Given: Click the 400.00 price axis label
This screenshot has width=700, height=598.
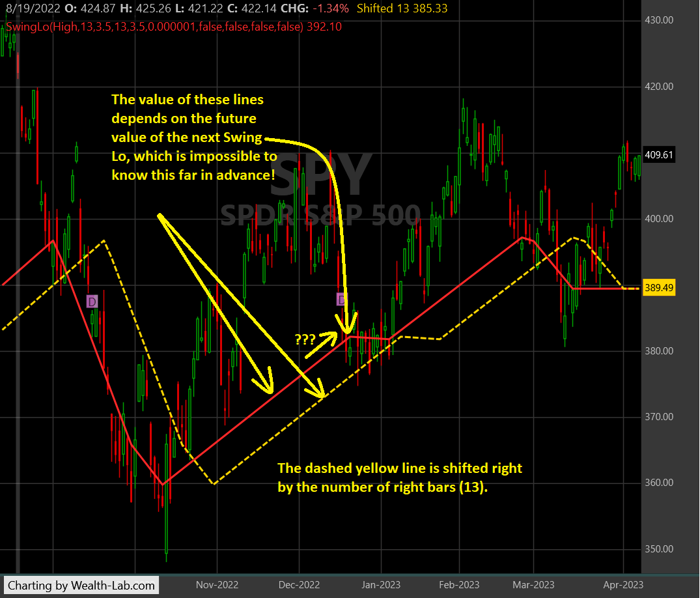Looking at the screenshot, I should [x=659, y=219].
